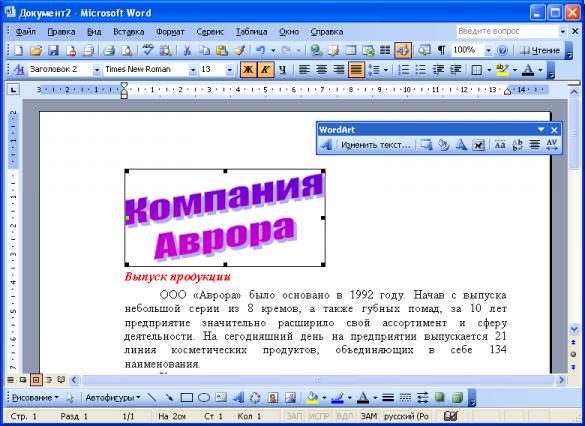Apply the yellow highlight color
This screenshot has height=426, width=585.
(503, 70)
